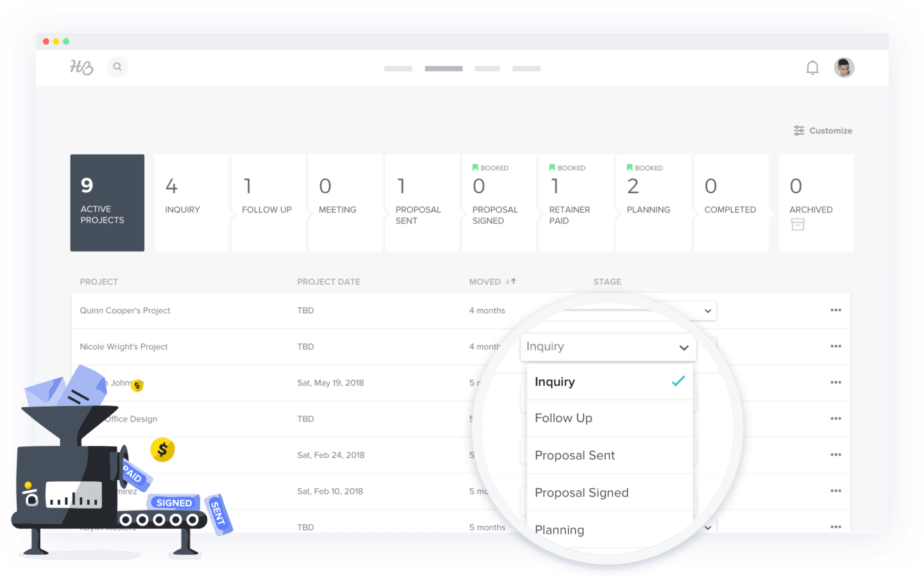The width and height of the screenshot is (924, 578).
Task: Choose Proposal Signed in the stage list
Action: [x=610, y=493]
